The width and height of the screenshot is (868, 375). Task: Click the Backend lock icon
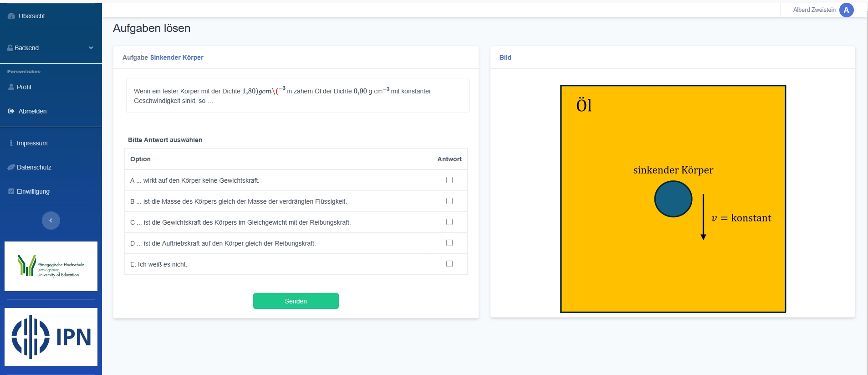point(10,48)
